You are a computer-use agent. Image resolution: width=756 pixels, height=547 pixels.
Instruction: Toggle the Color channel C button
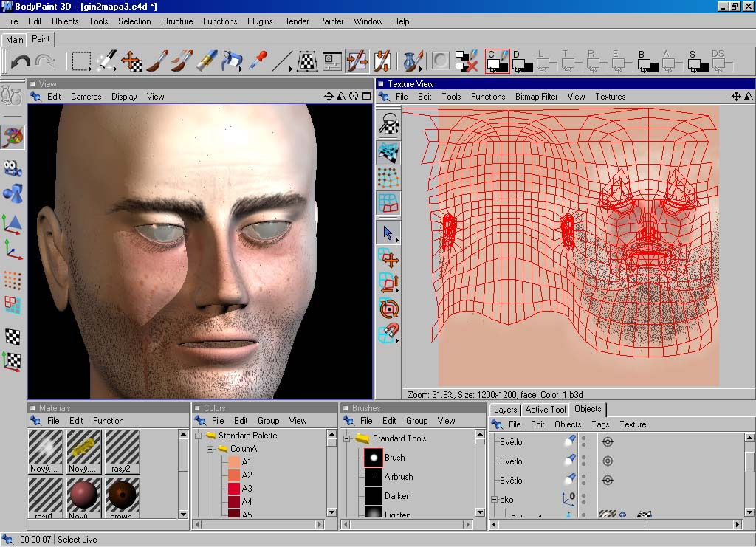[x=497, y=62]
